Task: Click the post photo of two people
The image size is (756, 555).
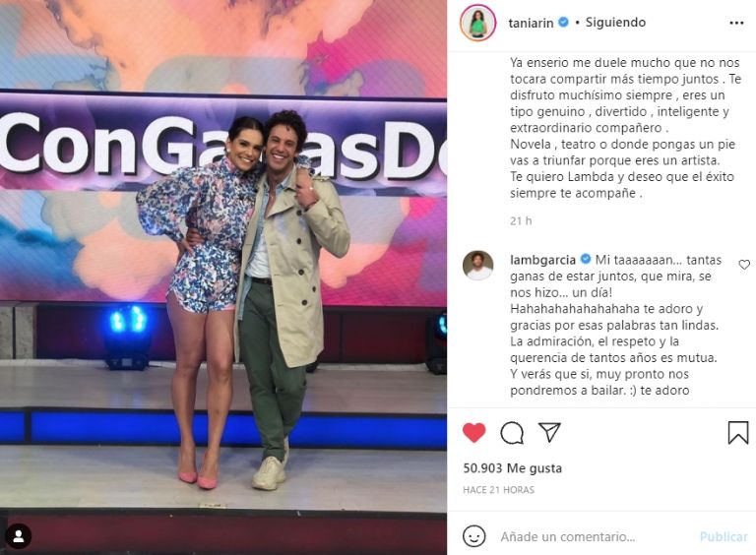Action: click(223, 277)
